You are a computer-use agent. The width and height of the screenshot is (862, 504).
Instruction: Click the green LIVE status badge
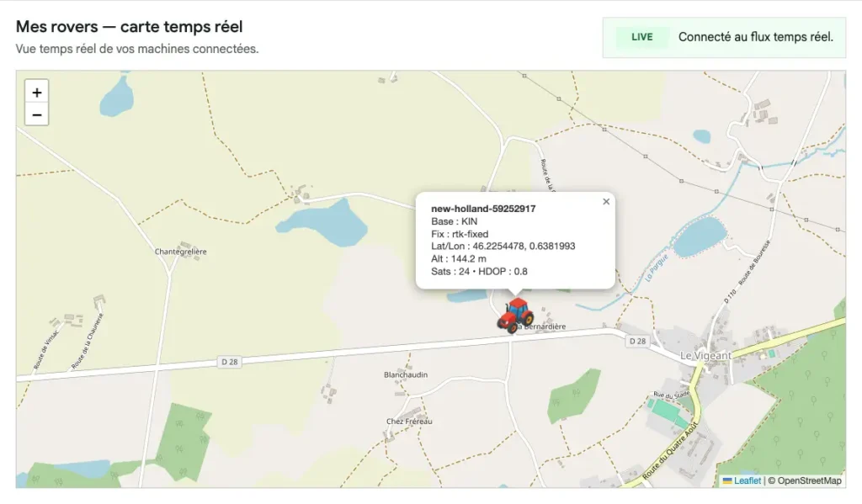click(642, 37)
